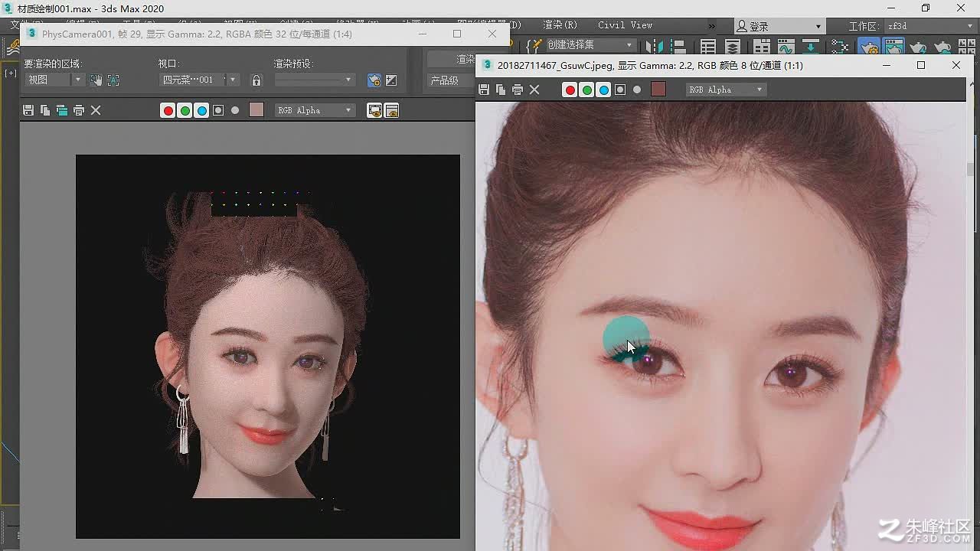
Task: Clear the PhysCamera001 rendered frame
Action: pos(96,110)
